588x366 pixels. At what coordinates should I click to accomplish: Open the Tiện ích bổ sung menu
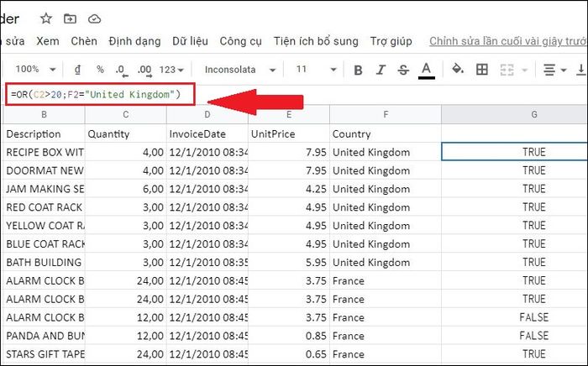coord(316,41)
